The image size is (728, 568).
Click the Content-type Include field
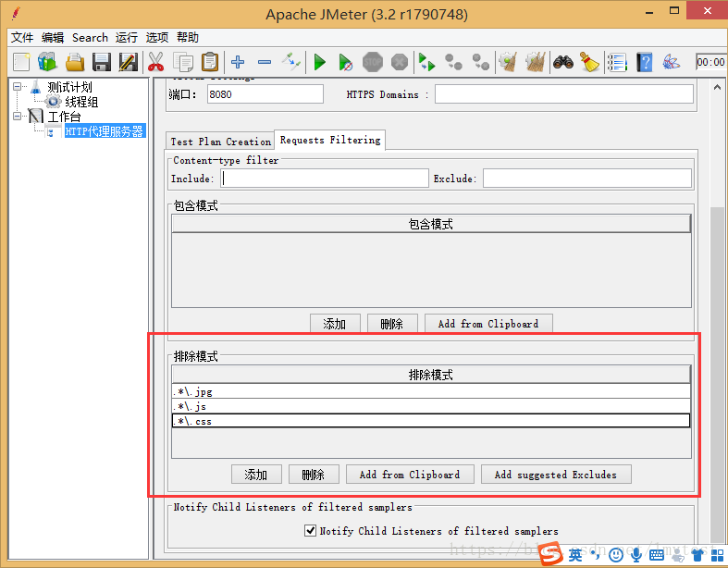tap(325, 179)
